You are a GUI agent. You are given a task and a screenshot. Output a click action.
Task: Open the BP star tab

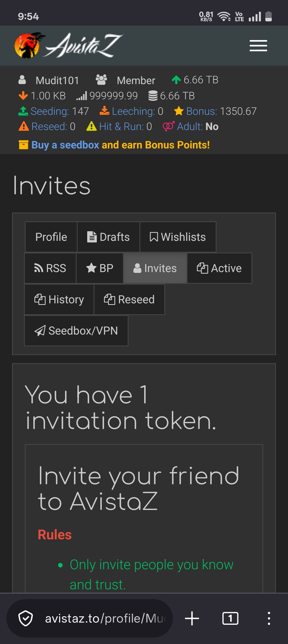pyautogui.click(x=100, y=268)
